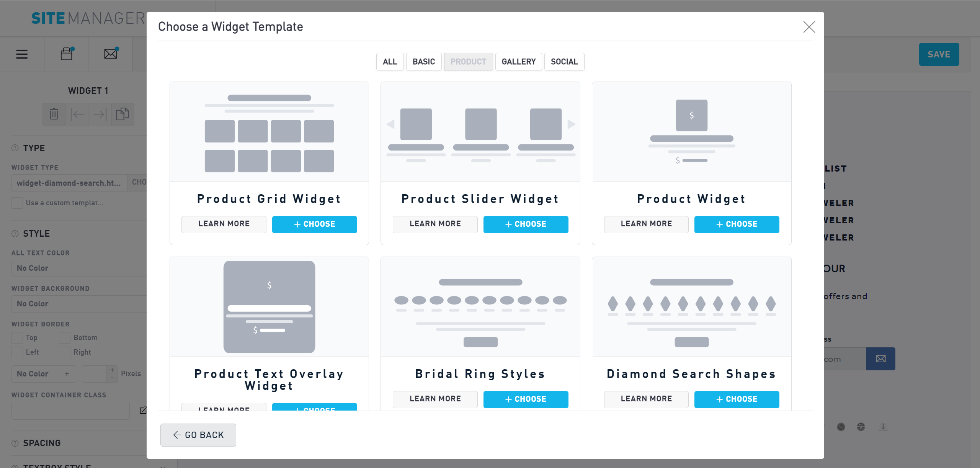This screenshot has height=468, width=980.
Task: Open the hamburger menu in the sidebar
Action: click(x=22, y=54)
